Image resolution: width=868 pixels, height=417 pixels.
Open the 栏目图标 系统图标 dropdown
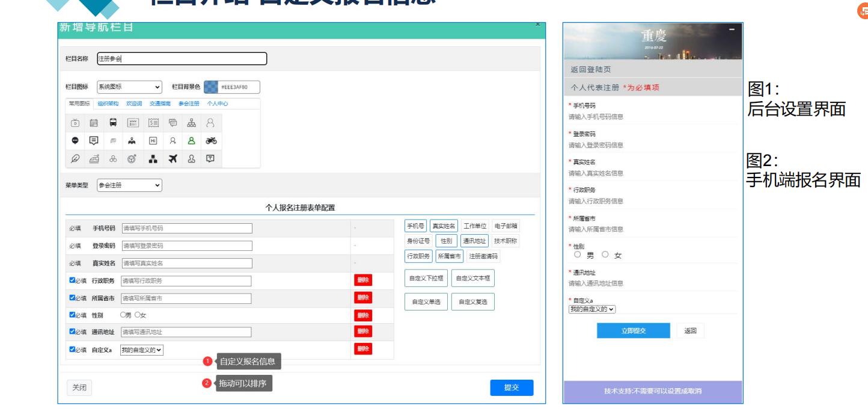(130, 87)
